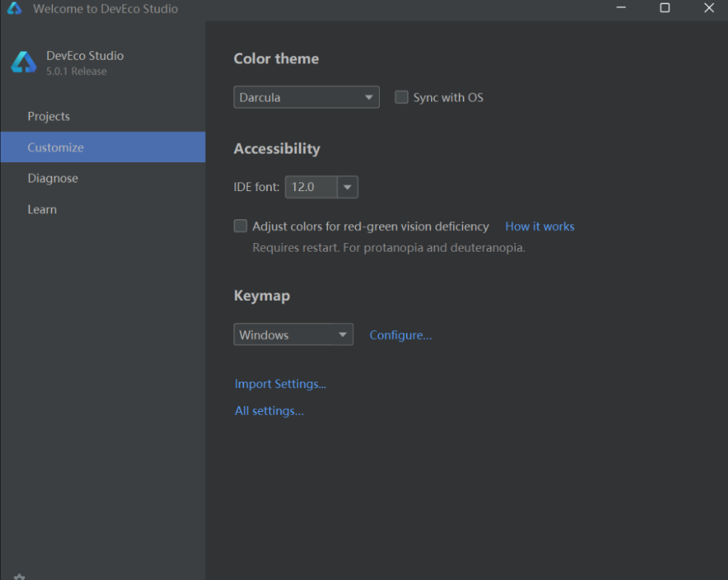
Task: Open settings gear at sidebar bottom
Action: coord(19,577)
